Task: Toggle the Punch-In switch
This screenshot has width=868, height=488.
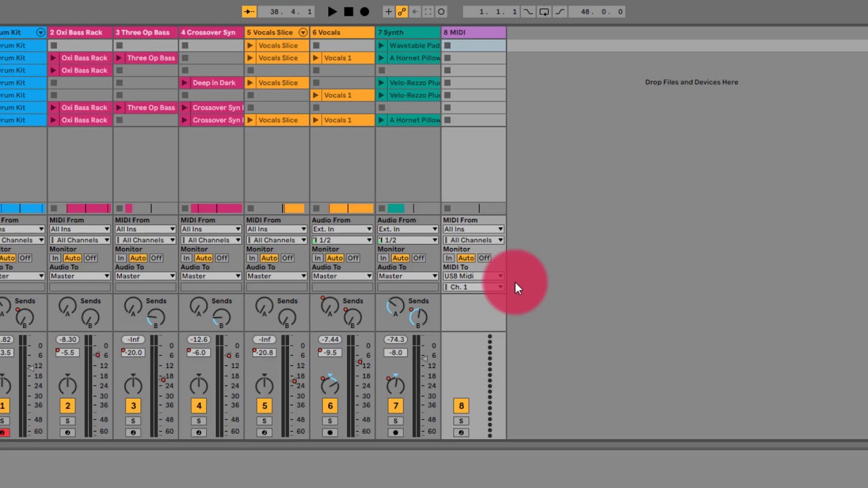Action: (x=528, y=12)
